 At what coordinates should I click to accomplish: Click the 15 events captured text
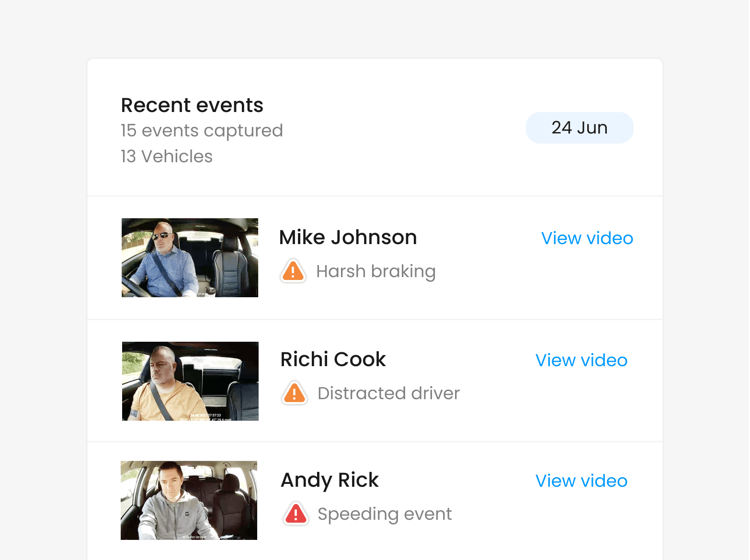pos(202,131)
